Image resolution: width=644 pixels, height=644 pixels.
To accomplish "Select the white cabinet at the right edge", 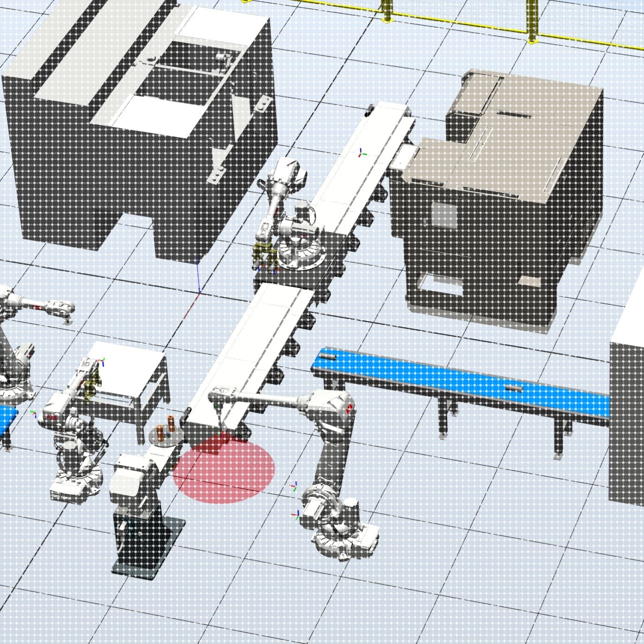I will coord(628,398).
